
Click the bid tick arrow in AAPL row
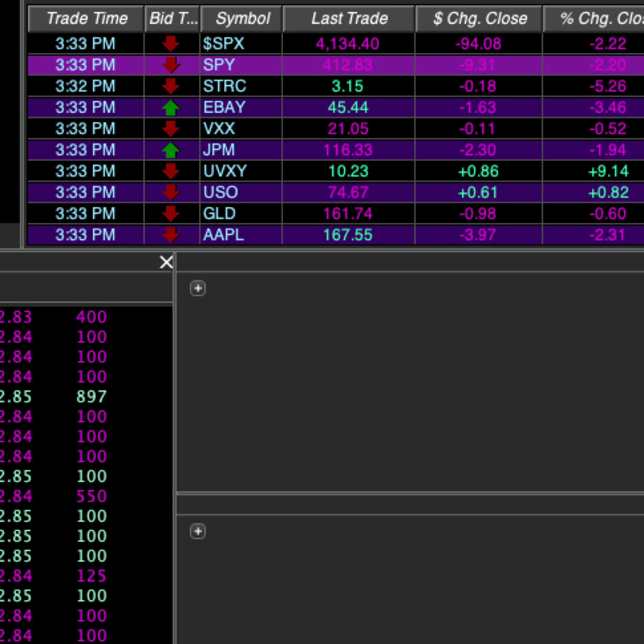coord(171,235)
